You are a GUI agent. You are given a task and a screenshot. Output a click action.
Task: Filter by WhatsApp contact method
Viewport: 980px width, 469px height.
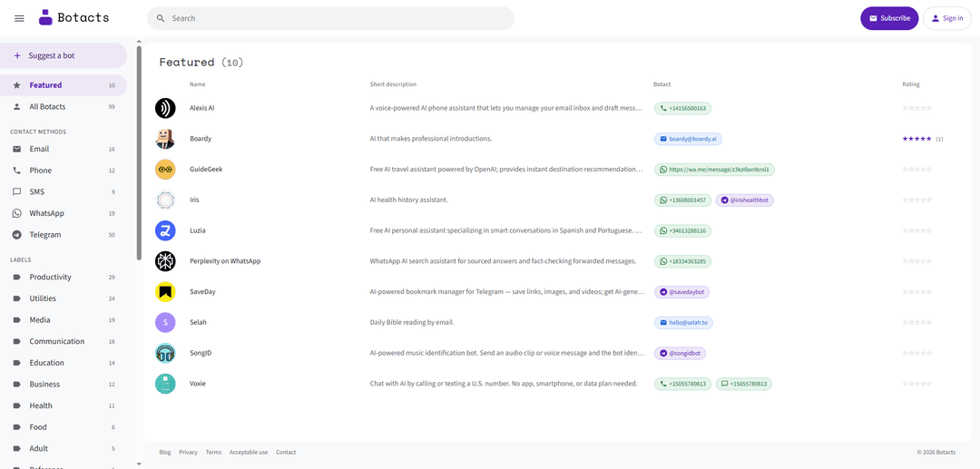64,213
